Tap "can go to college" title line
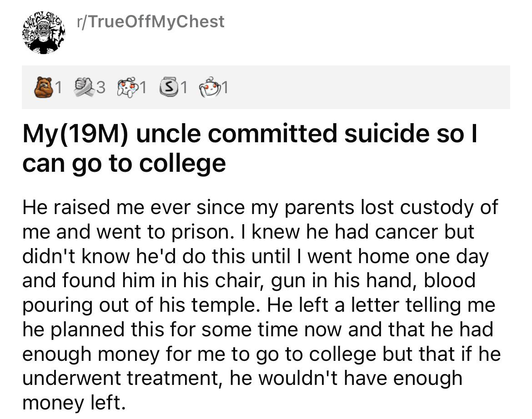Viewport: 532px width, 419px height. point(124,163)
